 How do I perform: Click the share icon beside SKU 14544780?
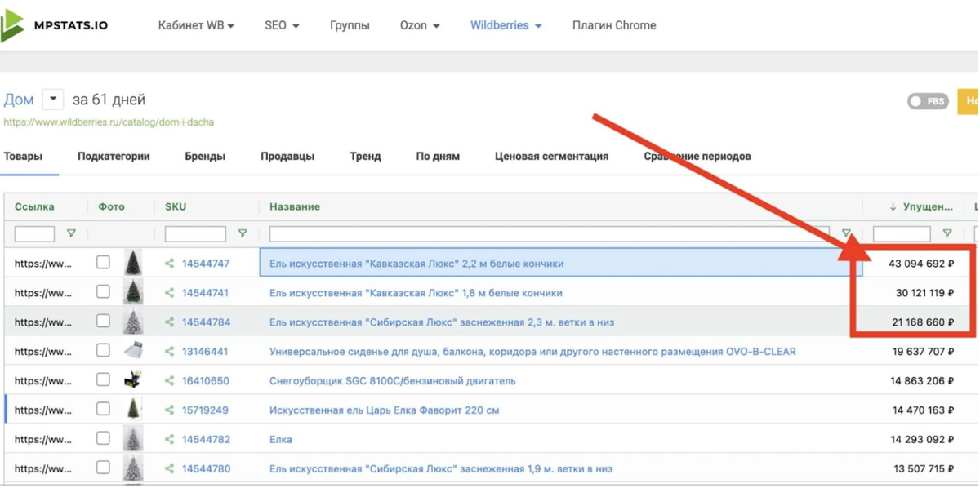[x=170, y=469]
